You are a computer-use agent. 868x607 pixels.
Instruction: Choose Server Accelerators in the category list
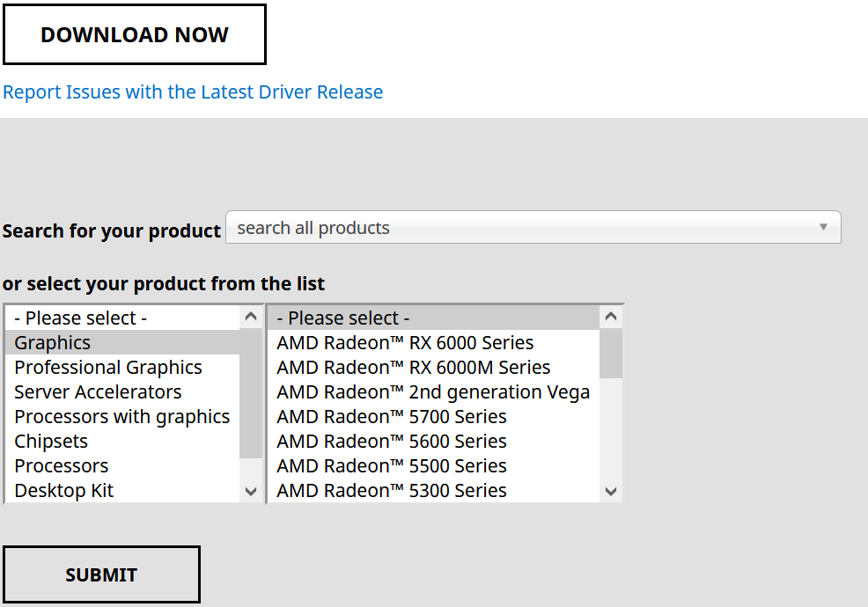98,392
